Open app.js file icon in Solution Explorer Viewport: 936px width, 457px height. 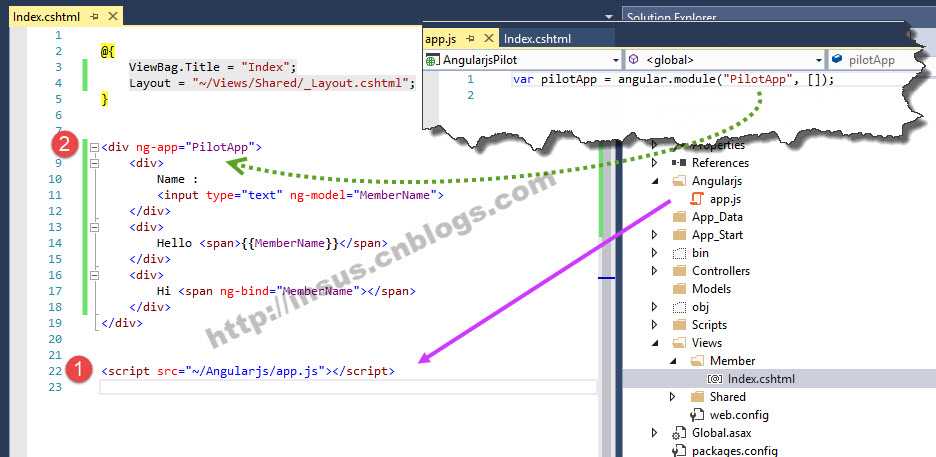point(697,199)
